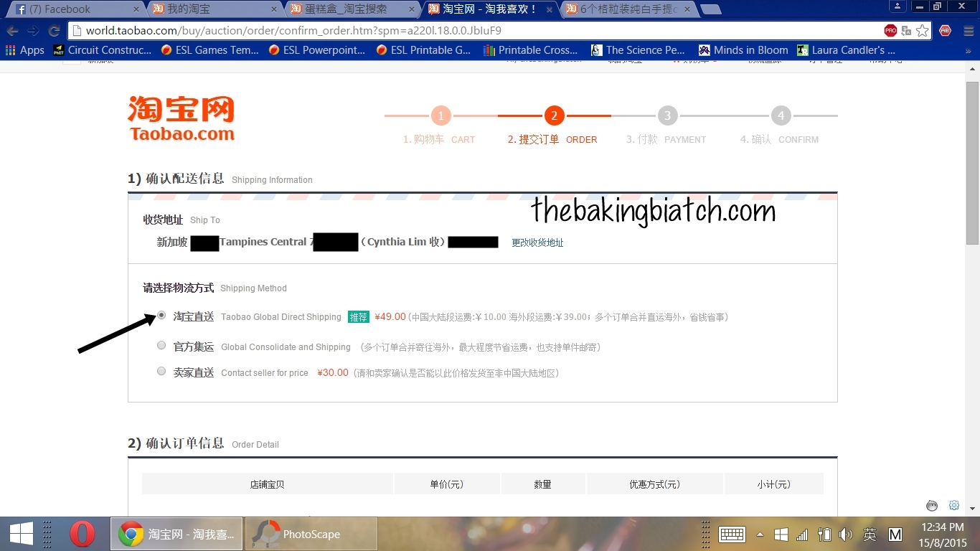This screenshot has width=980, height=551.
Task: Click the 小计(元) column header
Action: 774,484
